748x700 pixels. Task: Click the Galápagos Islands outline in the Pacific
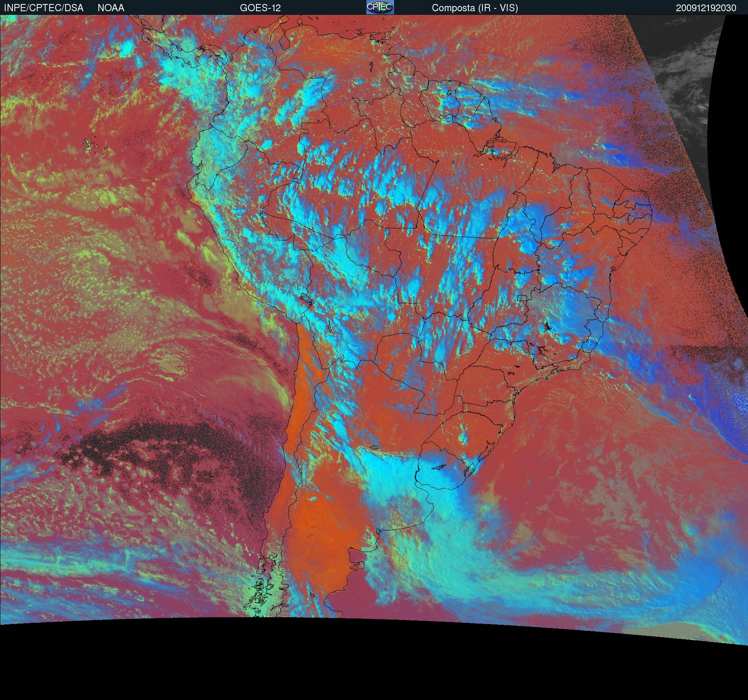[x=91, y=145]
